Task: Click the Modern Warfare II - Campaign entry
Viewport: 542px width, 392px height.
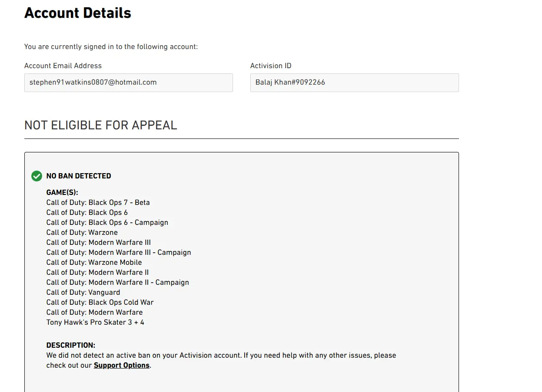Action: [117, 282]
